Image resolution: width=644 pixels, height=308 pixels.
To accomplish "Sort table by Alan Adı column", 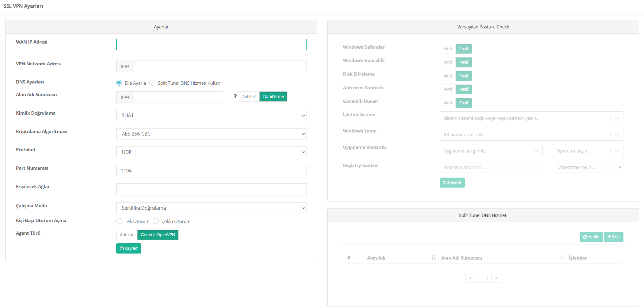I will click(x=433, y=258).
